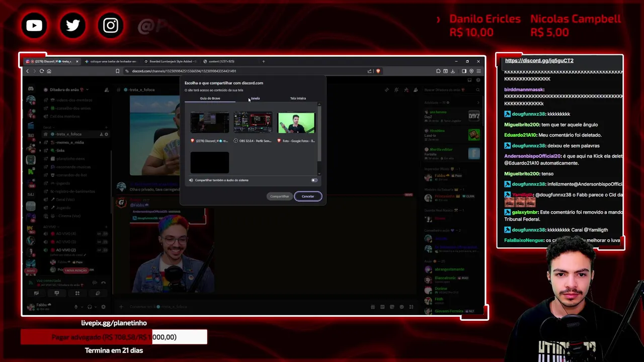This screenshot has height=362, width=644.
Task: Select the Guia do Brave tab
Action: point(210,99)
